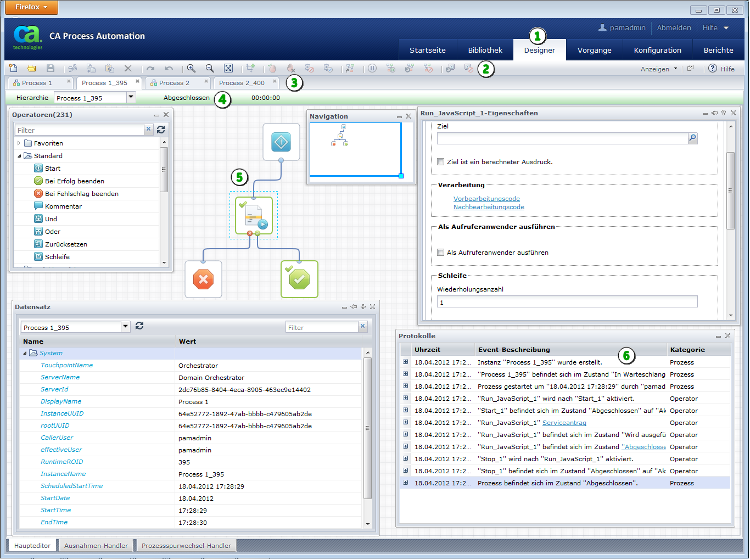Open the Hierarchie dropdown
This screenshot has width=750, height=560.
131,98
